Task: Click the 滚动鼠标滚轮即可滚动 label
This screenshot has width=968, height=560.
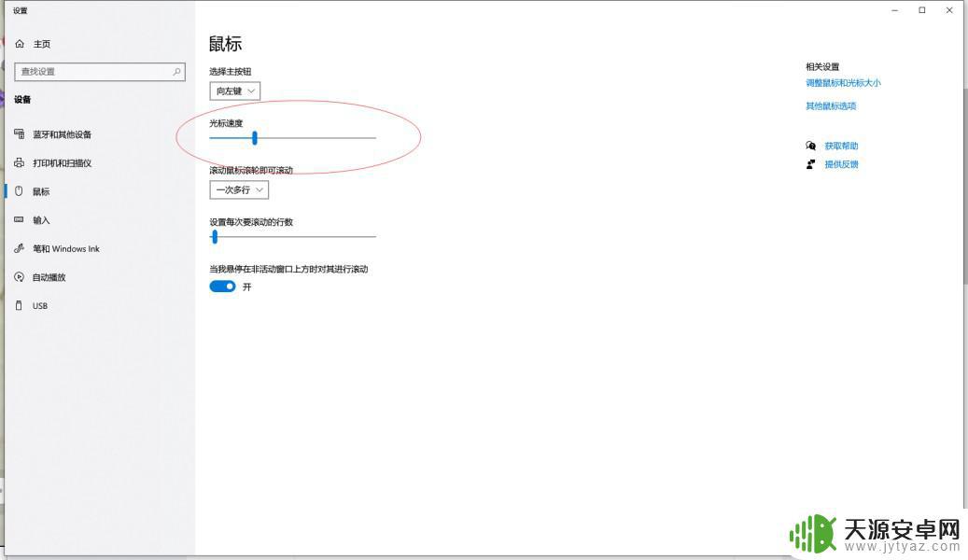Action: (251, 171)
